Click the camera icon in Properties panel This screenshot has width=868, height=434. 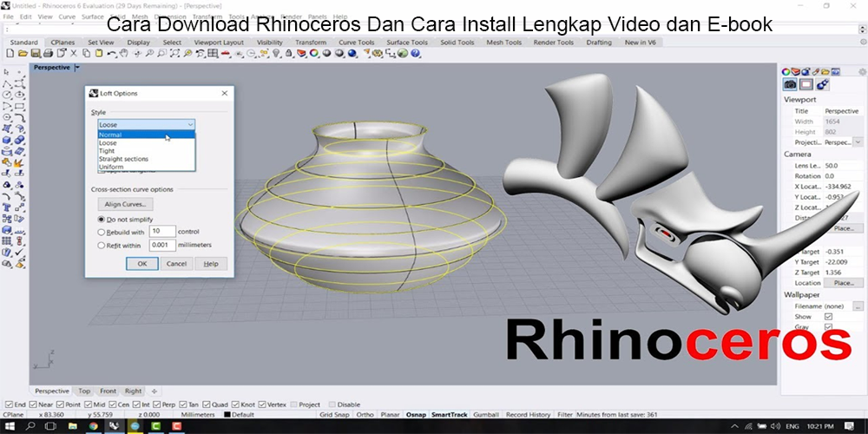[x=790, y=84]
